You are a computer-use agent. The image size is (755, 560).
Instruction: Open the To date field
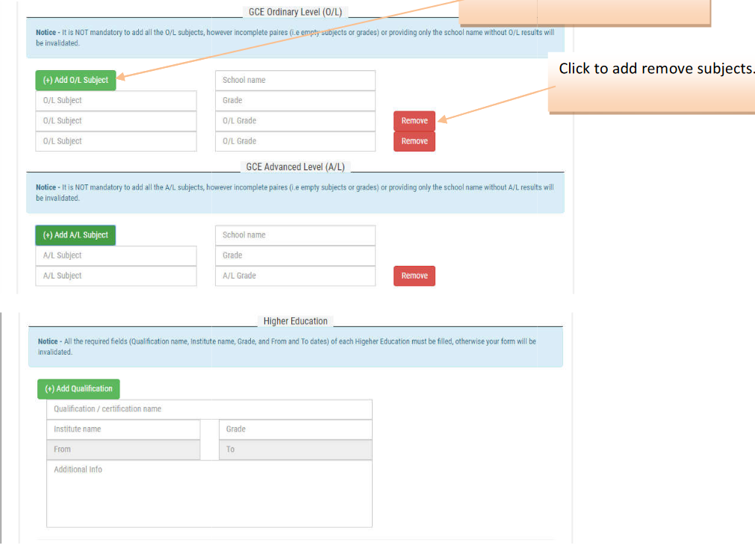pos(296,449)
